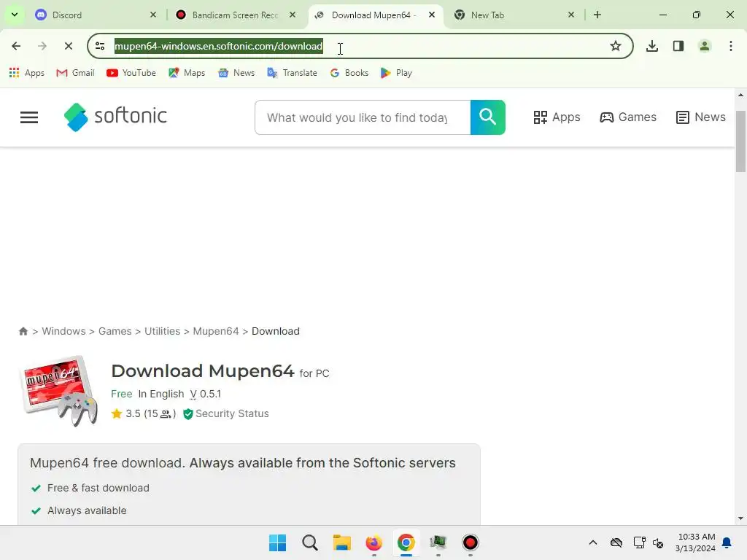Open Utilities breadcrumb link

pyautogui.click(x=163, y=331)
